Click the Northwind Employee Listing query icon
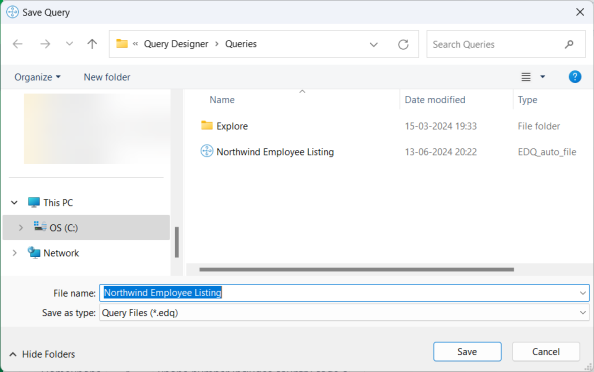This screenshot has width=594, height=372. [x=206, y=151]
